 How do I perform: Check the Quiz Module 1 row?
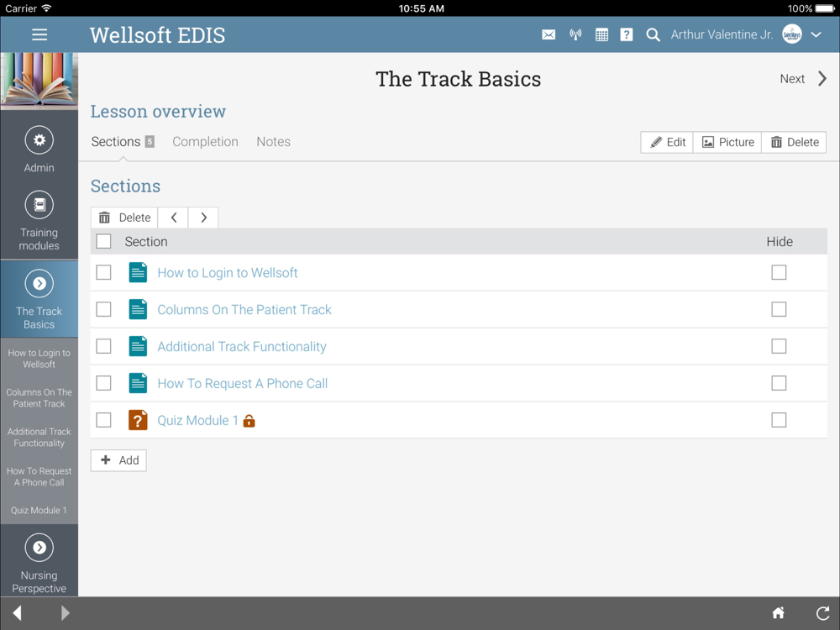(x=103, y=420)
